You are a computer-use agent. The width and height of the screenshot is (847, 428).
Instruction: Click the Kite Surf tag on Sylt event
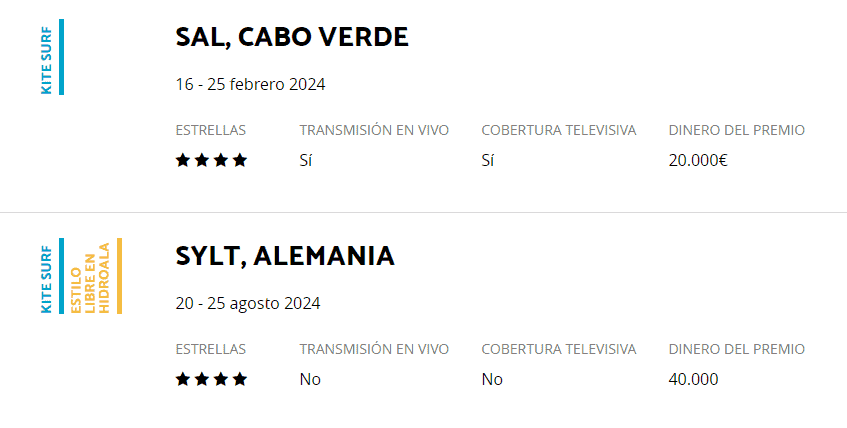click(x=46, y=279)
